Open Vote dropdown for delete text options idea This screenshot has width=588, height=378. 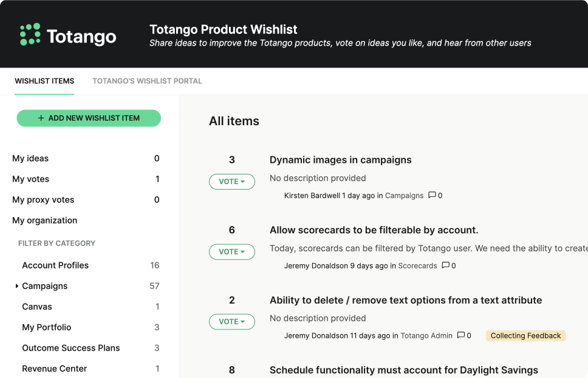232,321
